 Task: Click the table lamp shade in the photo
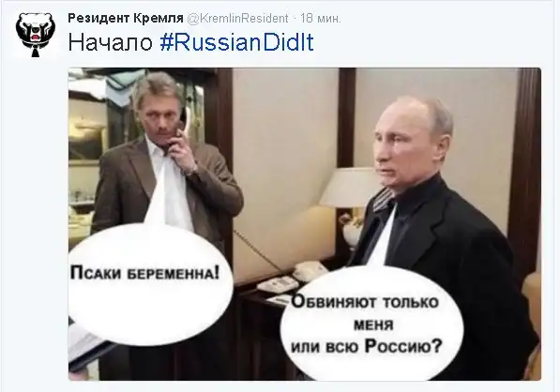(350, 188)
